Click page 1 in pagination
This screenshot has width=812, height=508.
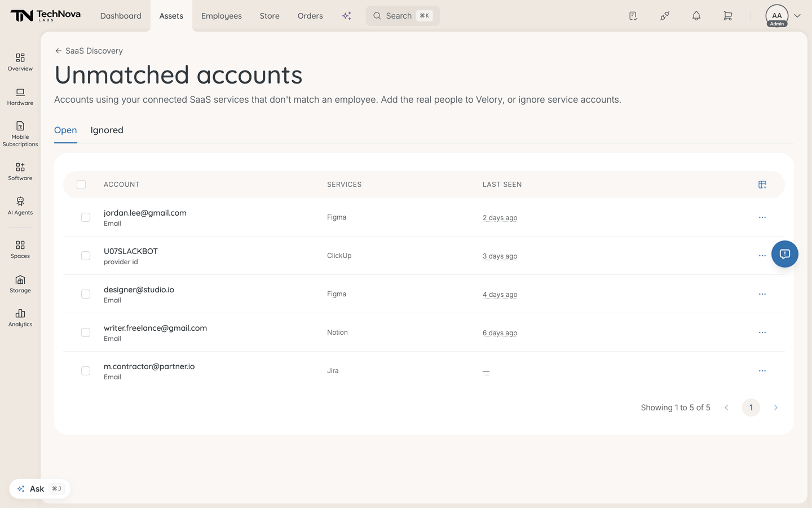point(751,408)
